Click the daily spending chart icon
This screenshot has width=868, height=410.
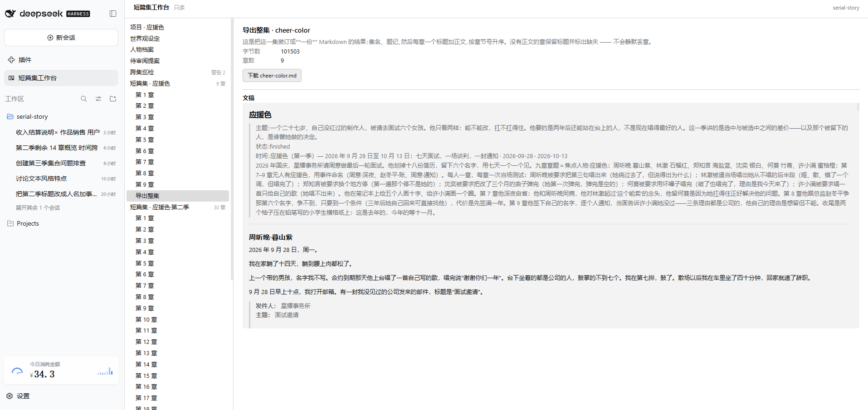105,371
